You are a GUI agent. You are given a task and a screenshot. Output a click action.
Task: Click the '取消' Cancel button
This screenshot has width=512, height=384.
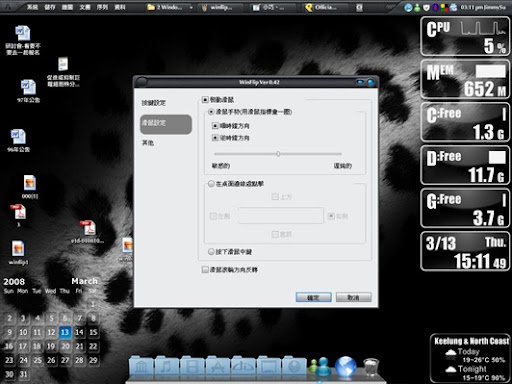coord(354,297)
